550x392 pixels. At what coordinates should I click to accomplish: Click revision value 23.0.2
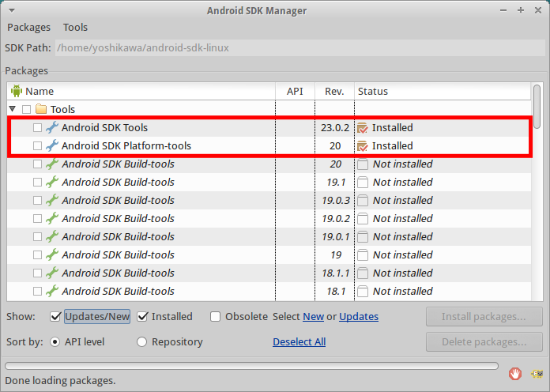coord(335,127)
